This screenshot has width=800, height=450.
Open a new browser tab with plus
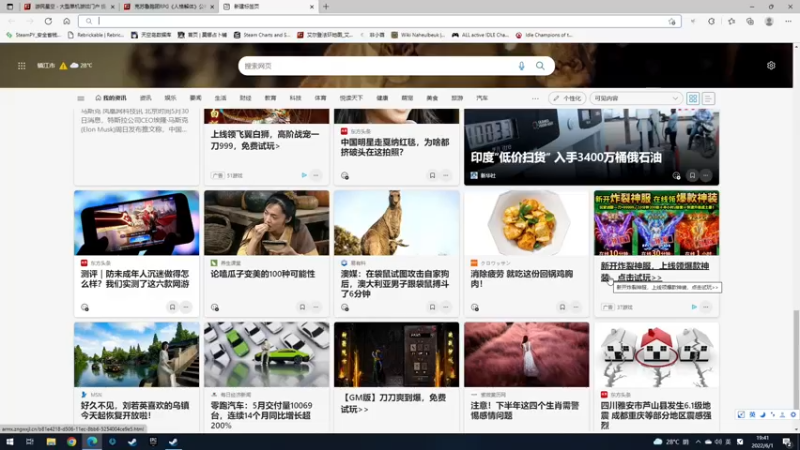click(x=326, y=7)
